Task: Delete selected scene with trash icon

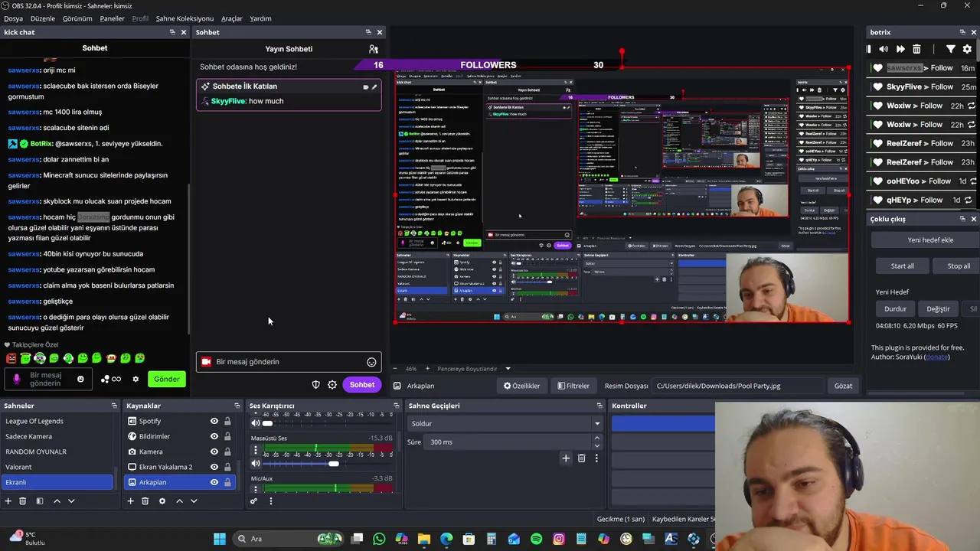Action: pos(23,501)
